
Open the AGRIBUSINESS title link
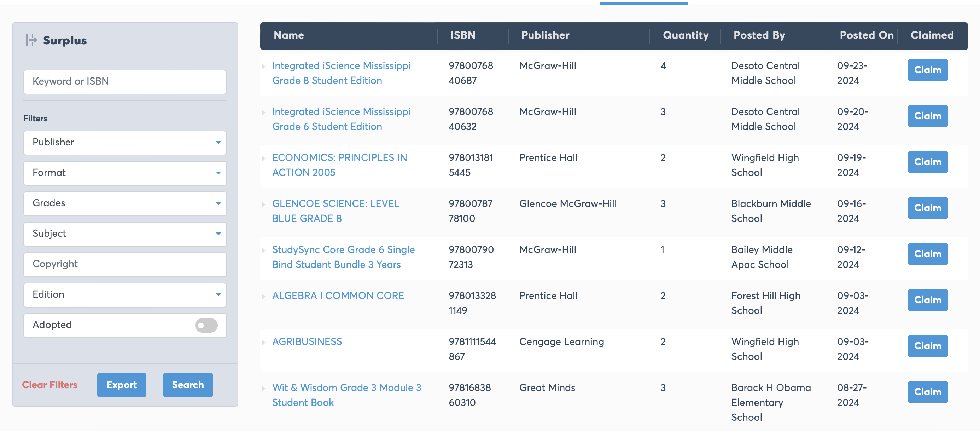[x=307, y=342]
